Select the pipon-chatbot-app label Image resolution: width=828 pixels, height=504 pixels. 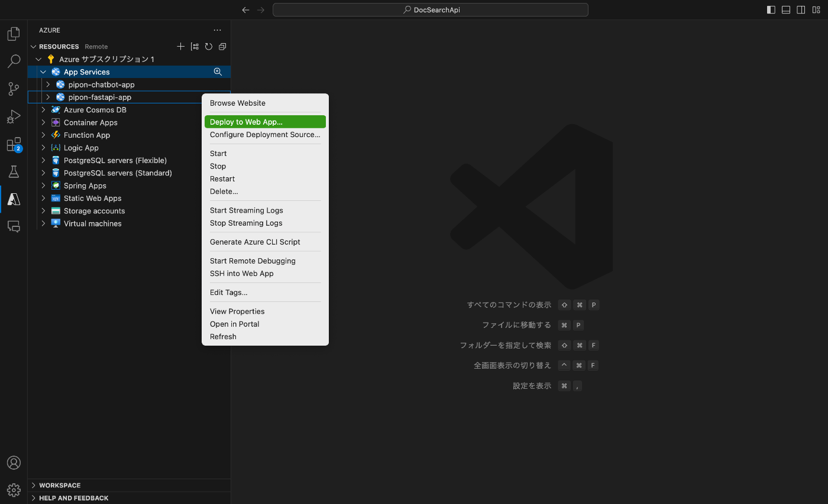click(x=101, y=84)
